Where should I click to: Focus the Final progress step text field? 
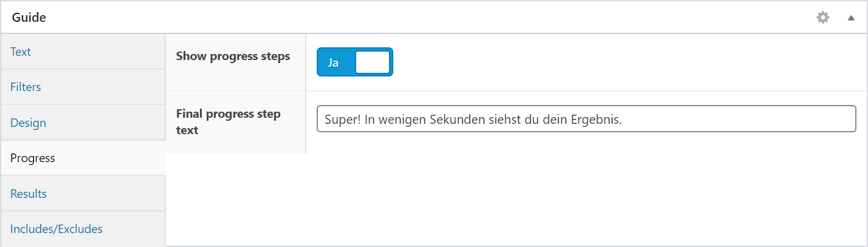(587, 119)
